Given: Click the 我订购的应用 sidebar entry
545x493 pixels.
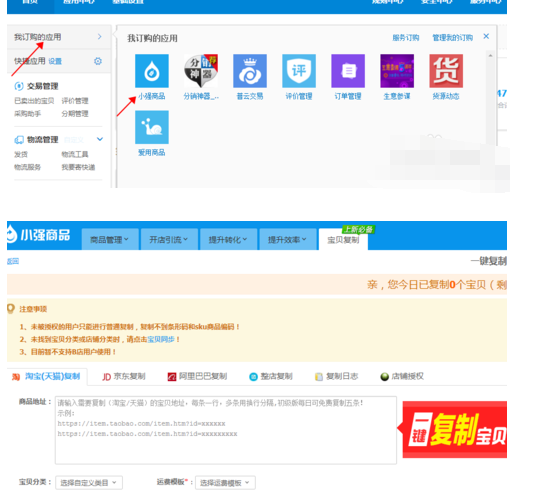Looking at the screenshot, I should coord(58,37).
